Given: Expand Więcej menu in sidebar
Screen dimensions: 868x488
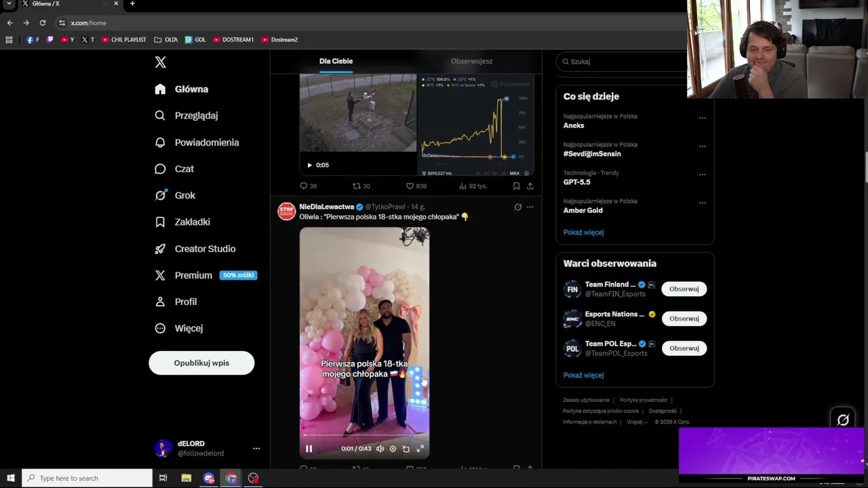Looking at the screenshot, I should tap(178, 328).
